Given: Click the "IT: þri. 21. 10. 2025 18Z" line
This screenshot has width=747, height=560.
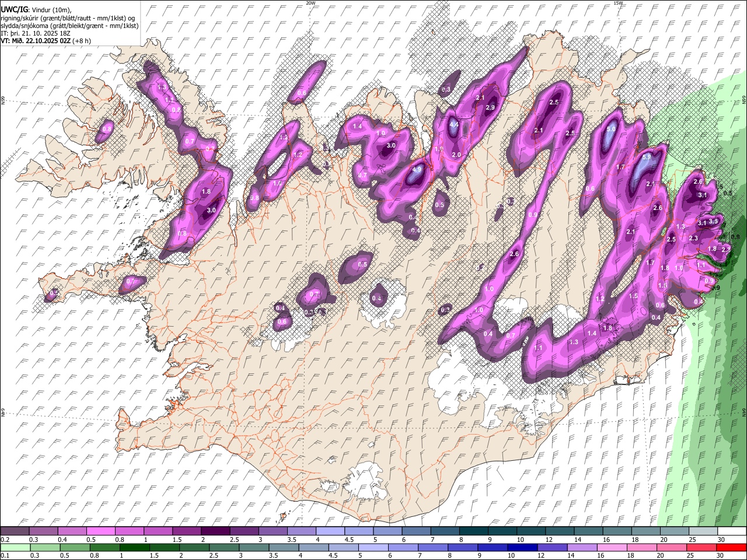Looking at the screenshot, I should pyautogui.click(x=36, y=33).
